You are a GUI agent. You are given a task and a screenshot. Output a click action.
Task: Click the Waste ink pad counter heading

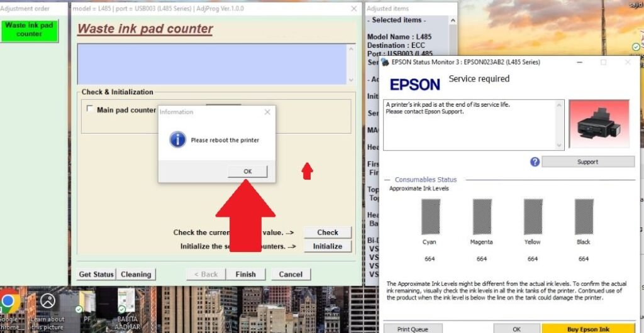[145, 29]
